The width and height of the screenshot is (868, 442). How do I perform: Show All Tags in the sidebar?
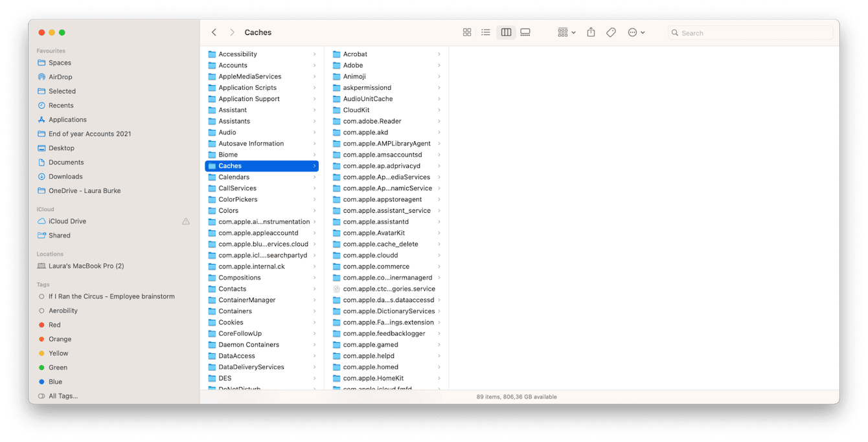click(63, 395)
